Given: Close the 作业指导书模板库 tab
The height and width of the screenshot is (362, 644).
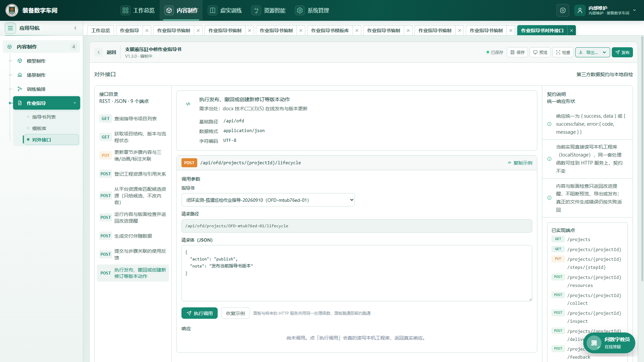Looking at the screenshot, I should coord(357,31).
